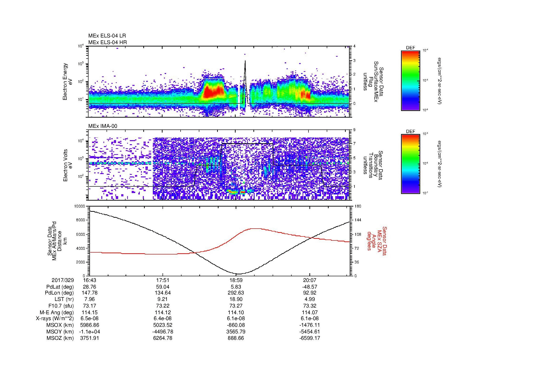
Task: Click the MSOY (km) row label
Action: pyautogui.click(x=60, y=332)
